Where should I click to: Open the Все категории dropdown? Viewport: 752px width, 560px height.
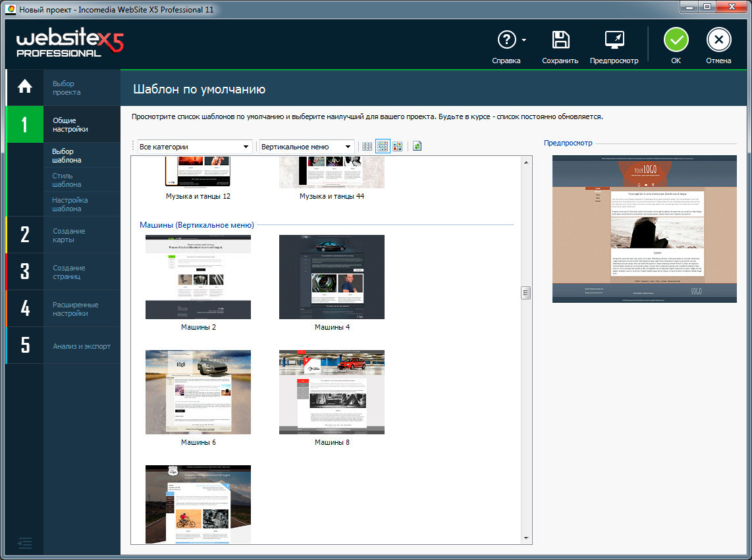194,146
